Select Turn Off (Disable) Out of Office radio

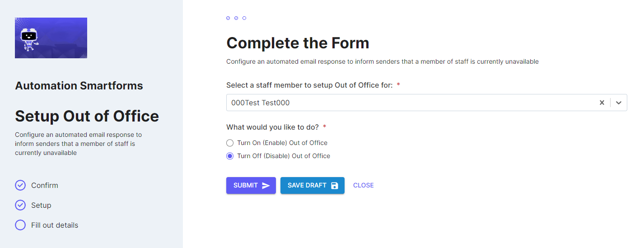230,156
